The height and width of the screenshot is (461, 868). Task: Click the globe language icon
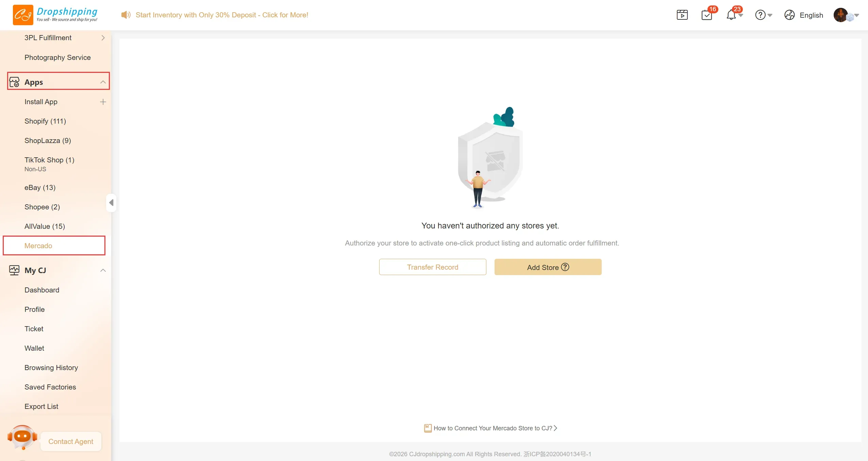coord(789,15)
